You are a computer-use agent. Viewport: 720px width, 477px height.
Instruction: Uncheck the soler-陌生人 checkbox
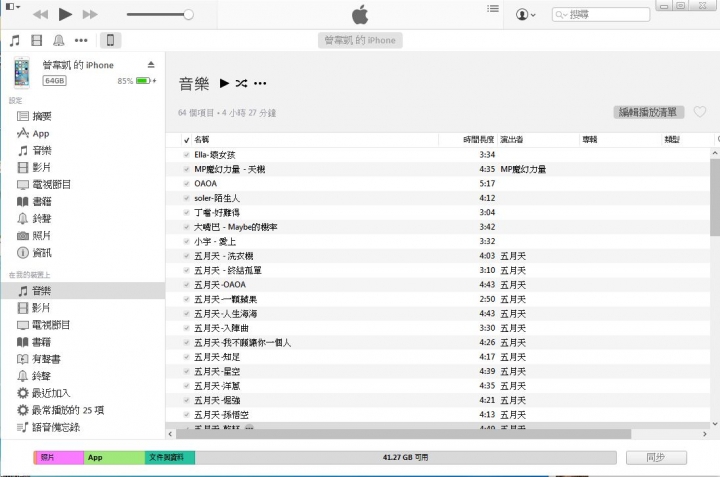[186, 198]
